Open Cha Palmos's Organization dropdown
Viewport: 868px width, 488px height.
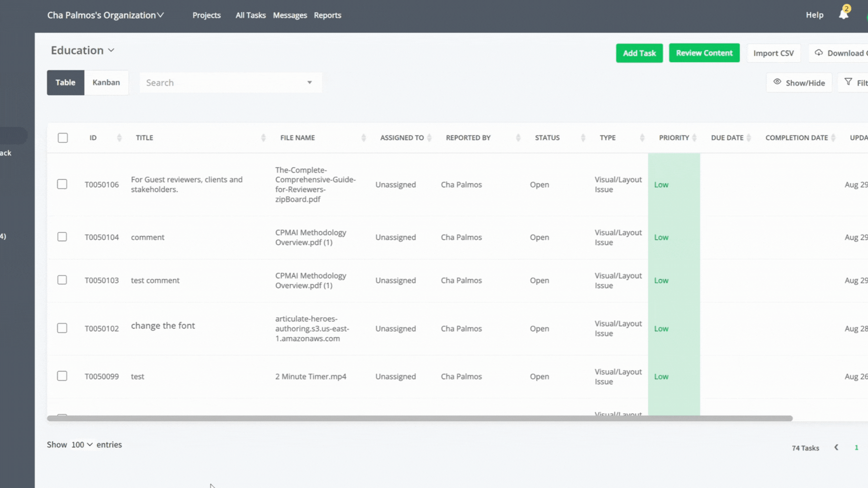click(x=105, y=15)
